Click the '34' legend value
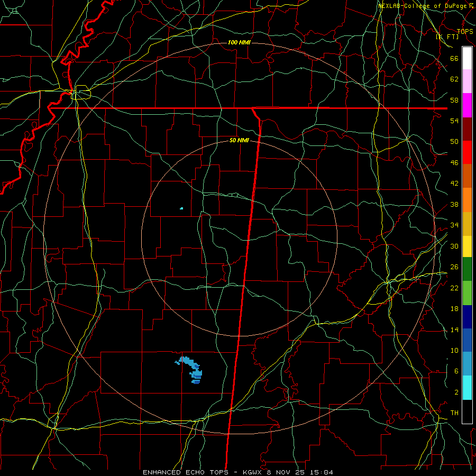476x476 pixels. [x=454, y=225]
